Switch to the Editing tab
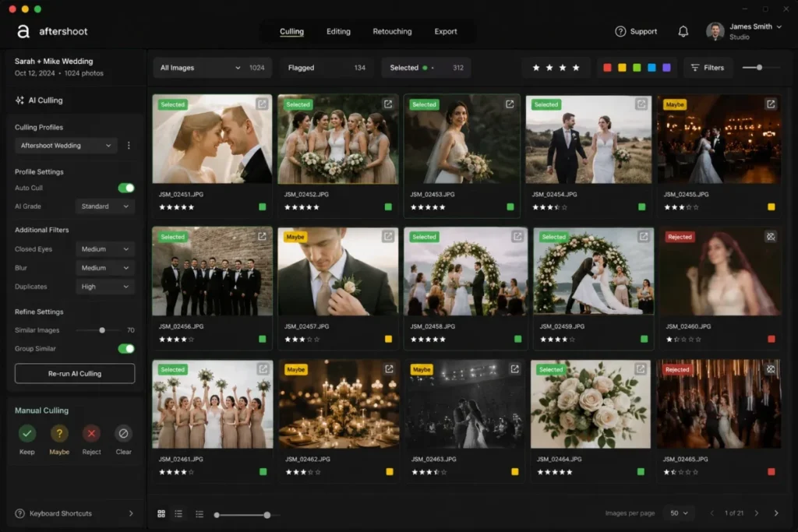The image size is (798, 532). coord(338,31)
